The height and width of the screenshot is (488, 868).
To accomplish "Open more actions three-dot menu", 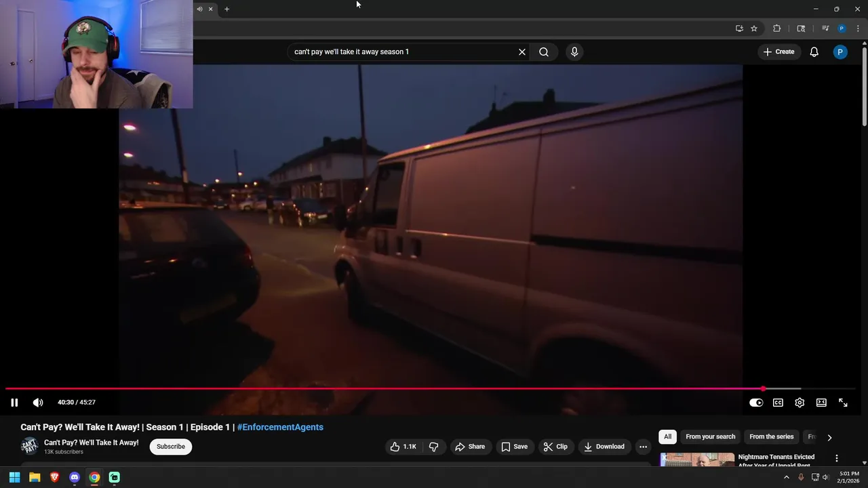I will (643, 447).
